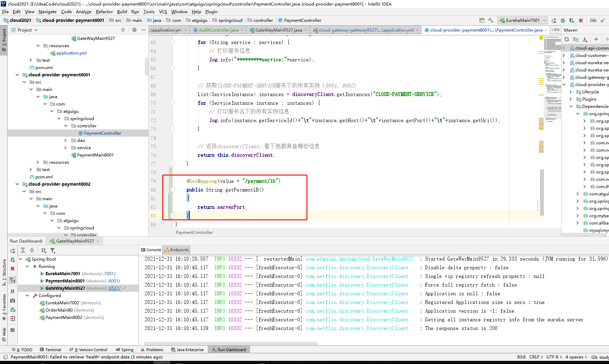609x364 pixels.
Task: Click Project panel collapse-all icon
Action: (123, 30)
